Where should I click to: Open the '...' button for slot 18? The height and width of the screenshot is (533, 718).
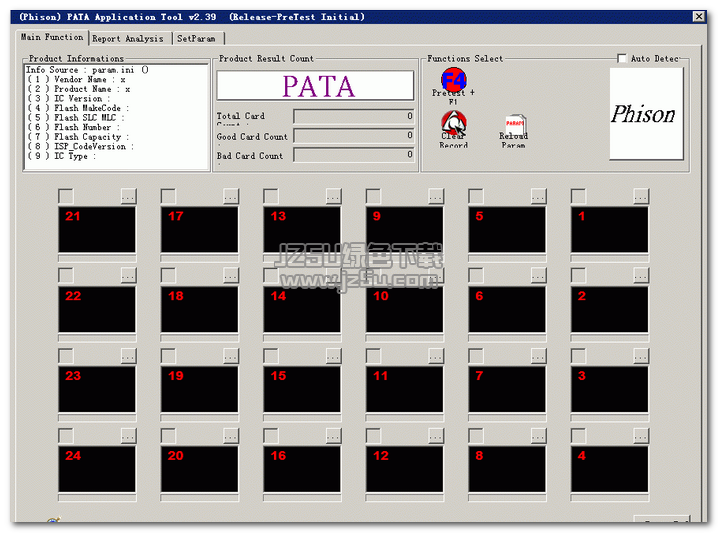[231, 276]
